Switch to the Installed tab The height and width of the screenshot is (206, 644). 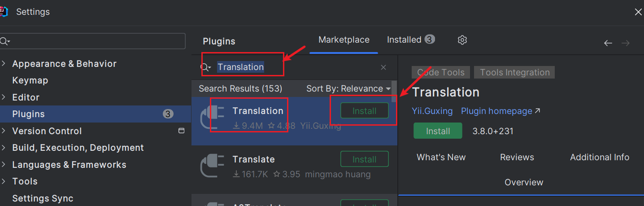coord(411,40)
